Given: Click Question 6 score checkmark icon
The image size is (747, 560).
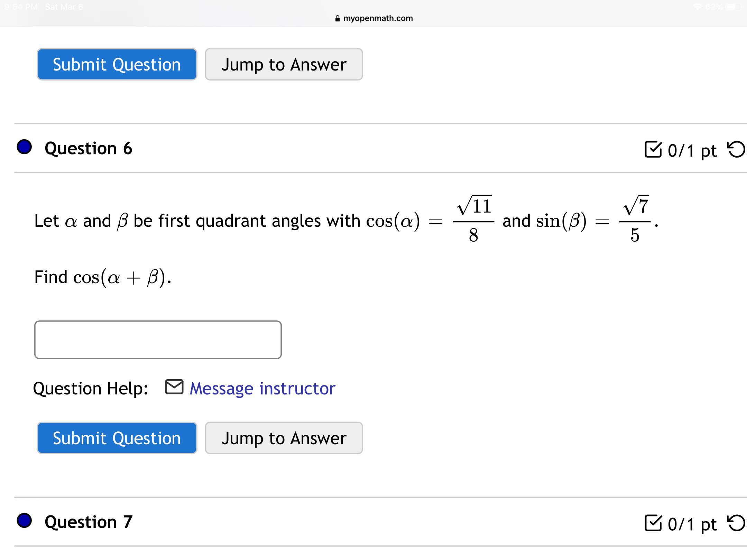Looking at the screenshot, I should click(x=653, y=150).
